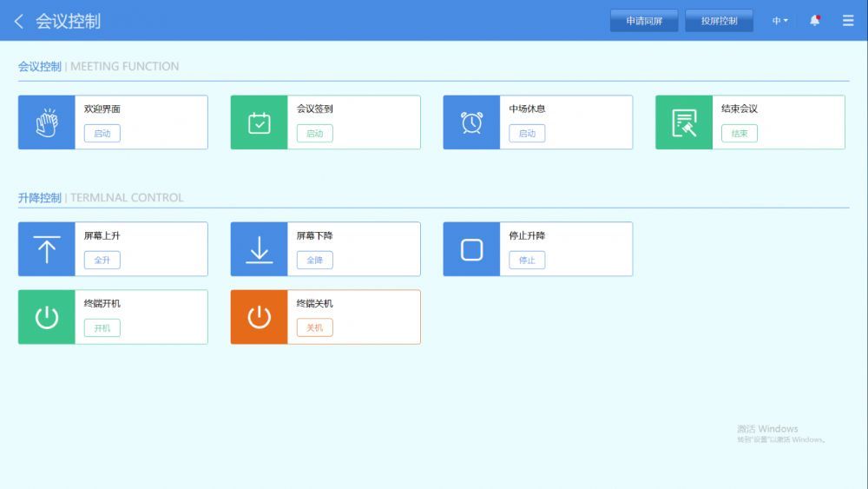This screenshot has height=489, width=868.
Task: Click the clapping hands welcome icon
Action: coord(47,122)
